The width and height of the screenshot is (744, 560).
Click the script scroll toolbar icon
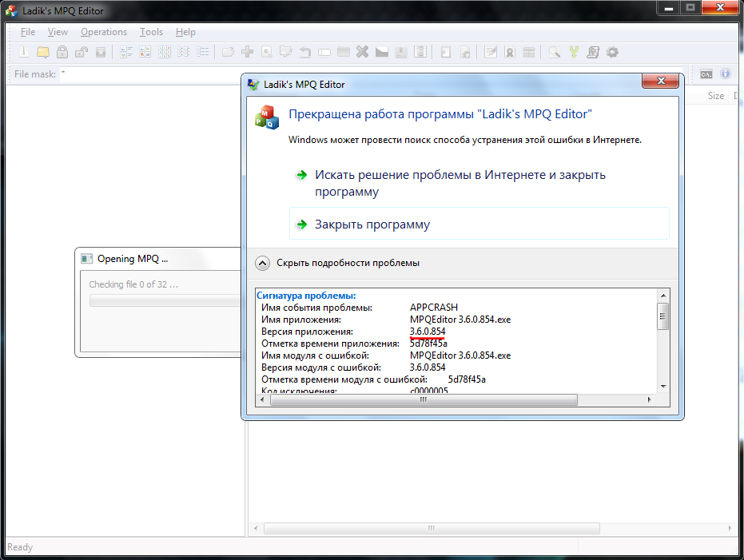[593, 52]
